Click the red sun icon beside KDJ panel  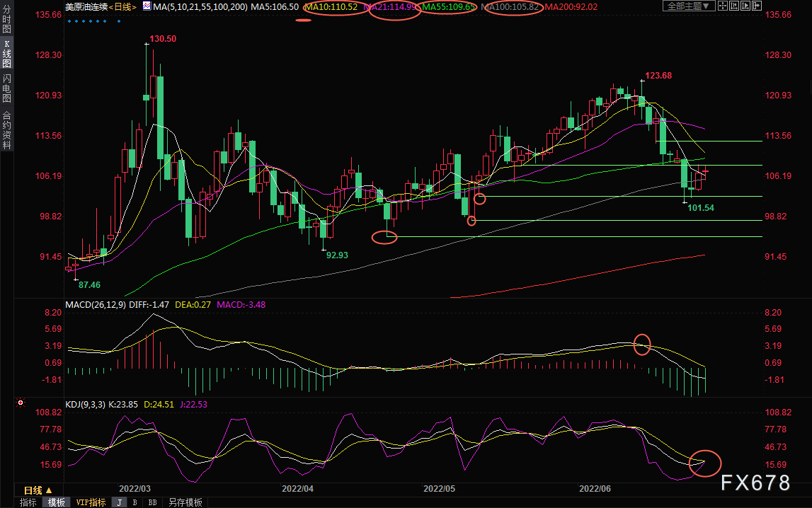pyautogui.click(x=21, y=403)
